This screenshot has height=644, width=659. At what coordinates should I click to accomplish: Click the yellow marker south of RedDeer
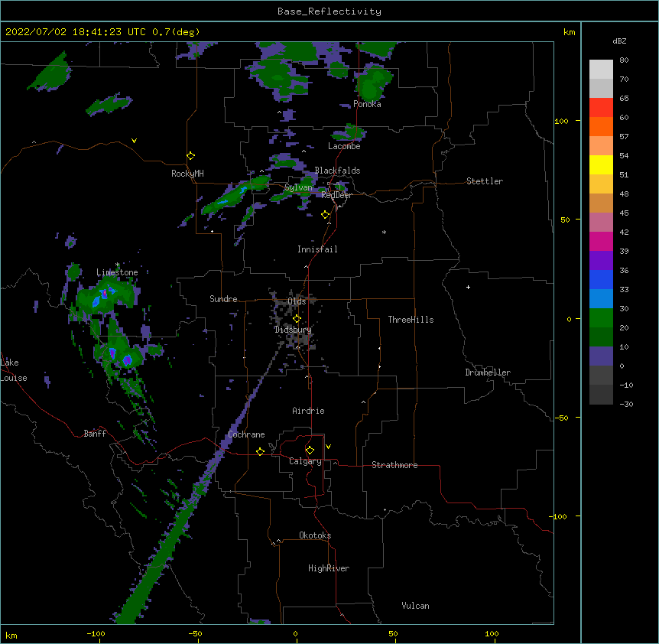(x=326, y=215)
